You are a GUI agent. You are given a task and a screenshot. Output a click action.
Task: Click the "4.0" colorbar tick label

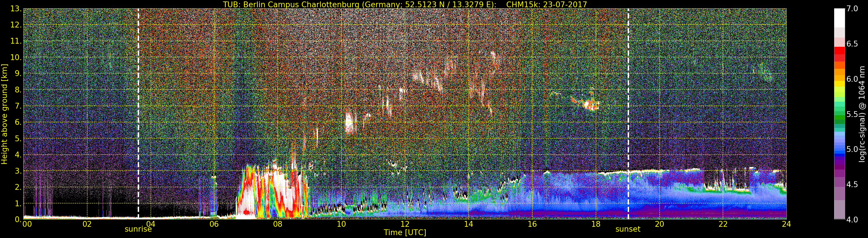pos(852,220)
